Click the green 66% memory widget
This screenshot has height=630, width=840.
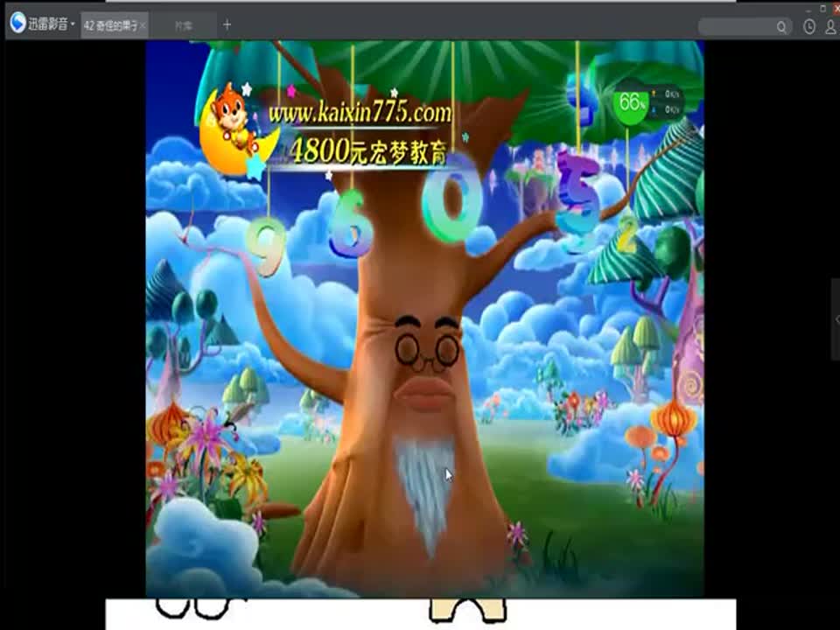point(630,101)
